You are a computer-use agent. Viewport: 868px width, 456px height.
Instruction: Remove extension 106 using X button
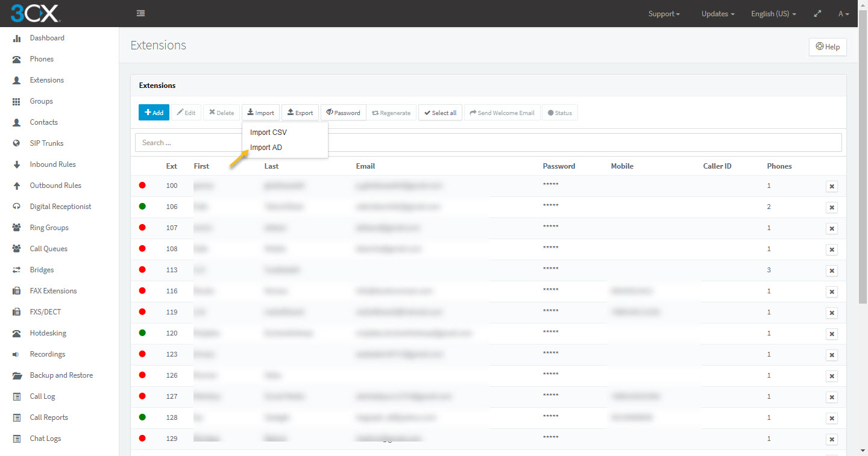tap(832, 208)
